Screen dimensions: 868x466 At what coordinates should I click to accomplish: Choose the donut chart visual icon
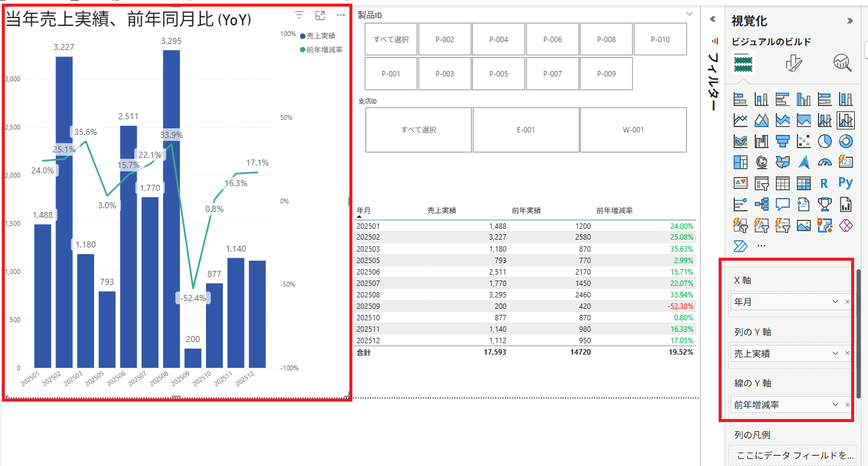[846, 141]
